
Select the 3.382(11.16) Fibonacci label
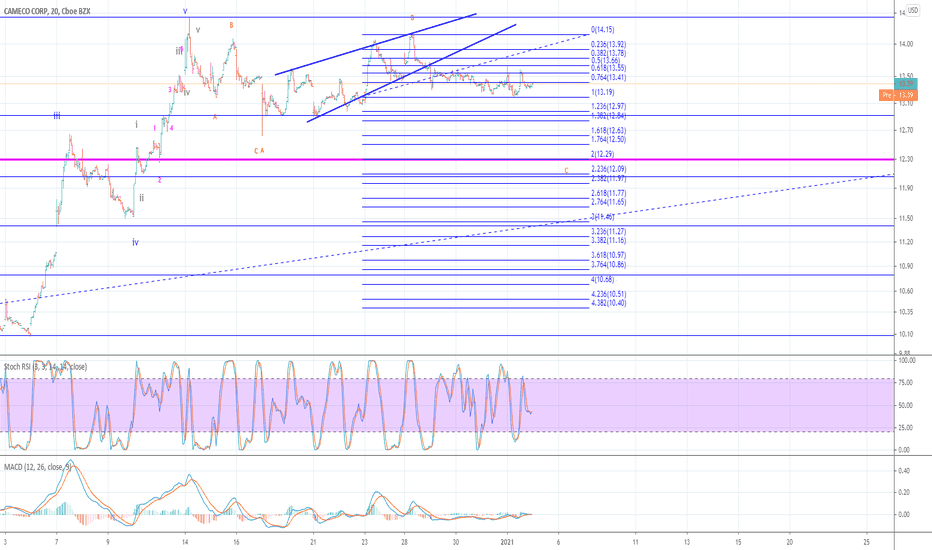608,241
